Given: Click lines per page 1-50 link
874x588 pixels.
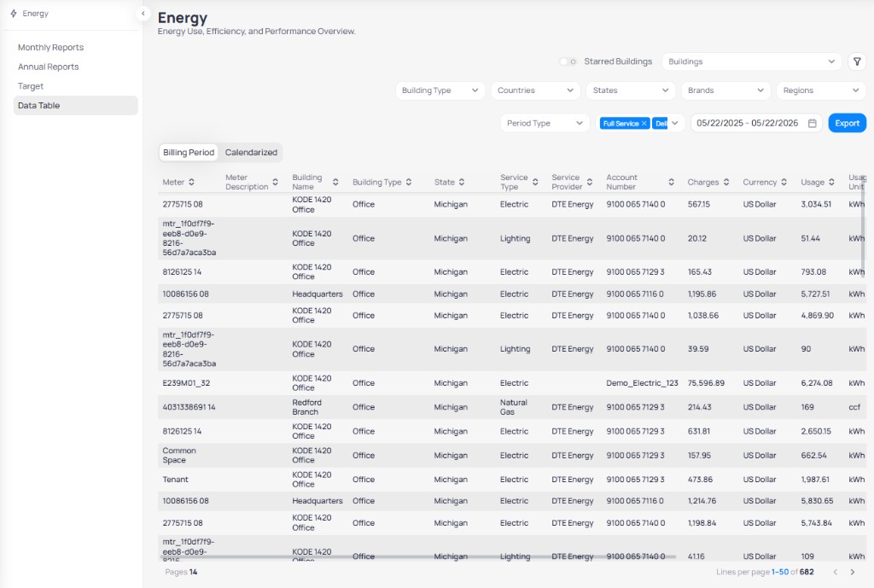Looking at the screenshot, I should [x=780, y=572].
